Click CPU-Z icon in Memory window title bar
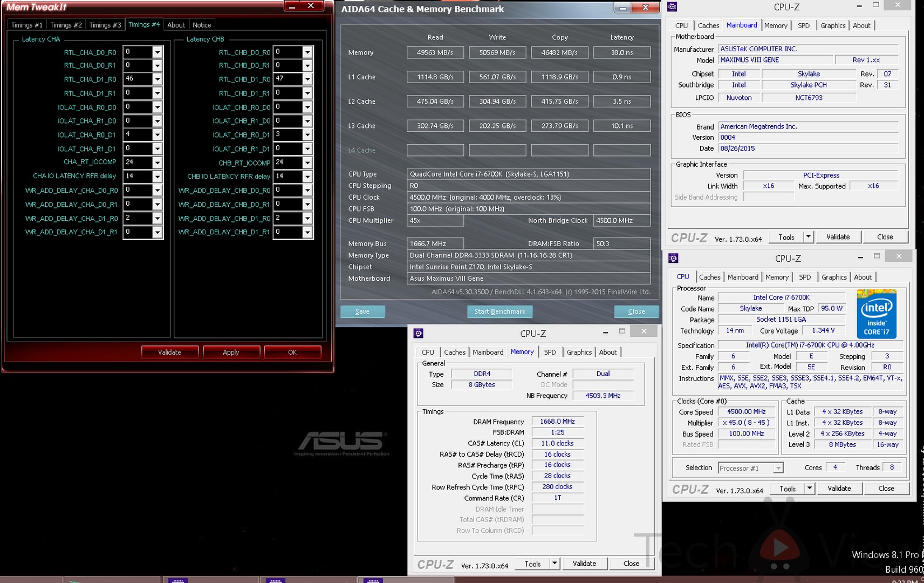 coord(418,333)
